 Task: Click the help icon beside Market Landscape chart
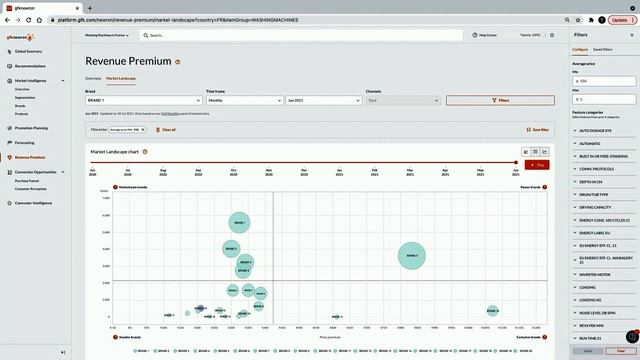[x=145, y=152]
